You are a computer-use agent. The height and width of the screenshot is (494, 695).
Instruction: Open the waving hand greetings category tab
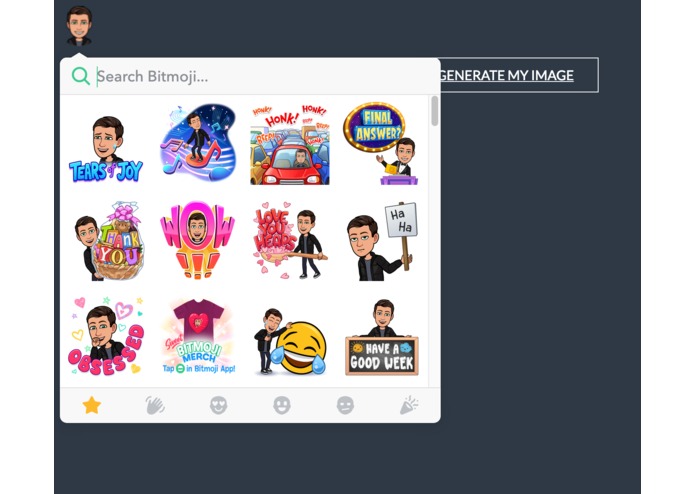[x=155, y=405]
